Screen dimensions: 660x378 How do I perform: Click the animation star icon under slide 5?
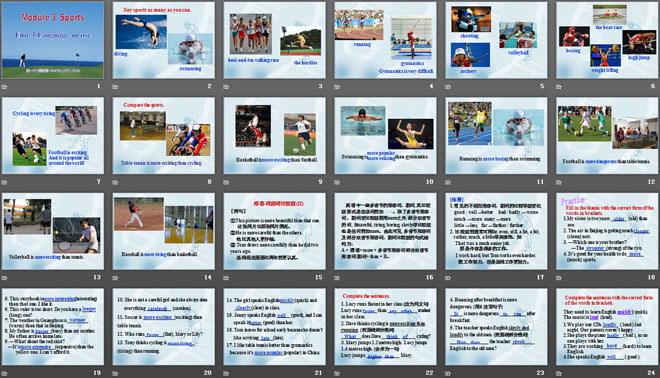click(448, 87)
